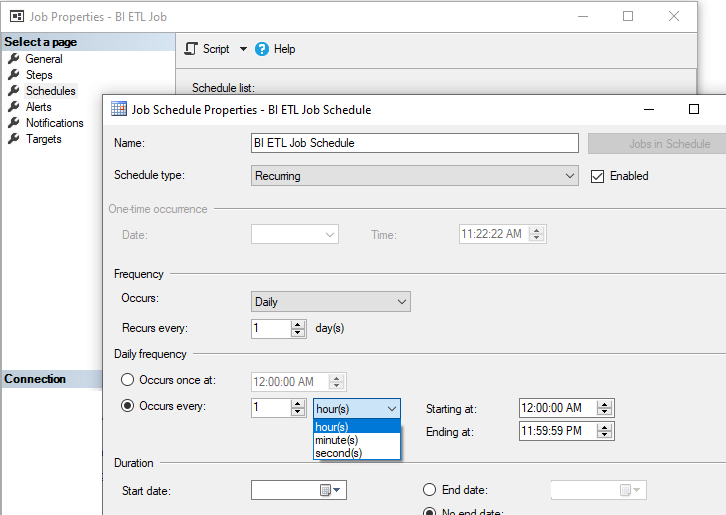Click the Help toolbar button label
Viewport: 726px width, 515px height.
point(284,49)
